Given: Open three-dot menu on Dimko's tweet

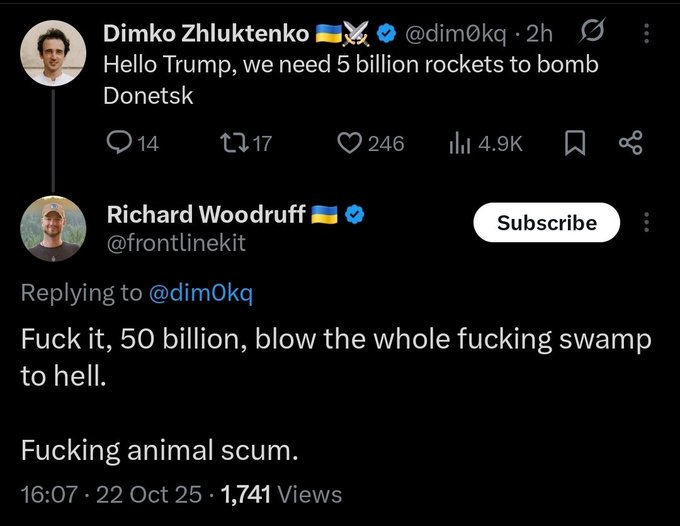Looking at the screenshot, I should (x=646, y=33).
